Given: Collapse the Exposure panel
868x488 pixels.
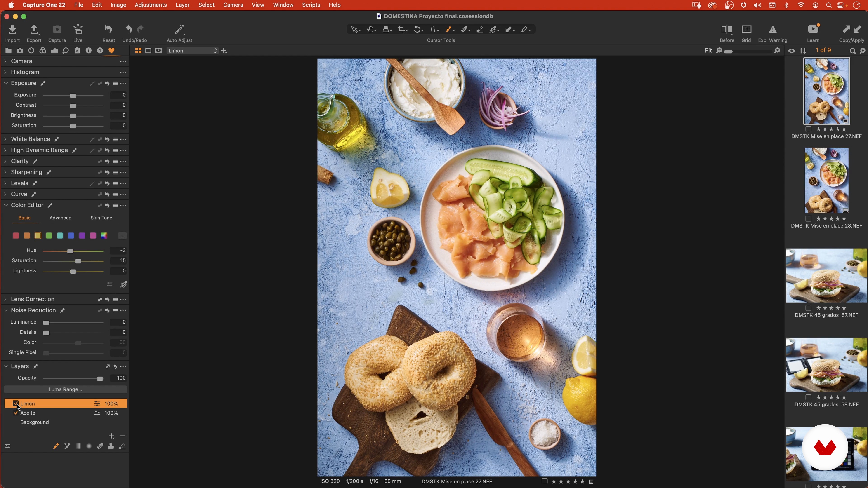Looking at the screenshot, I should 6,83.
